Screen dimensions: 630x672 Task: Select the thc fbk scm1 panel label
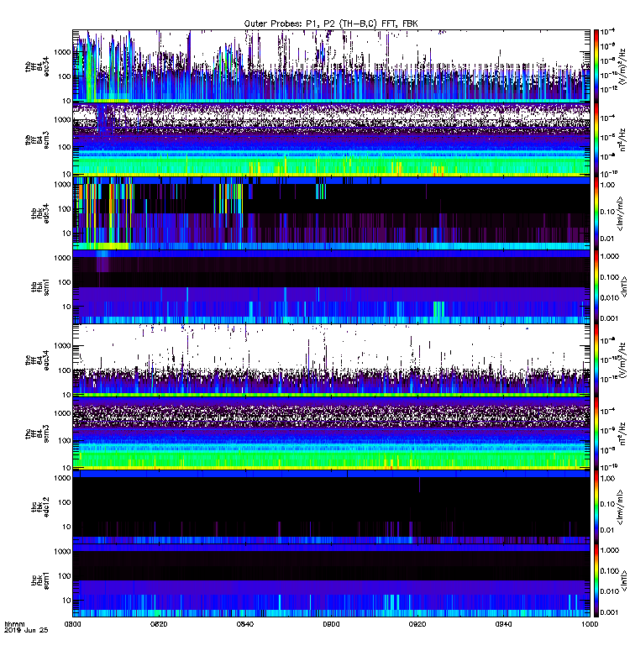pos(40,580)
